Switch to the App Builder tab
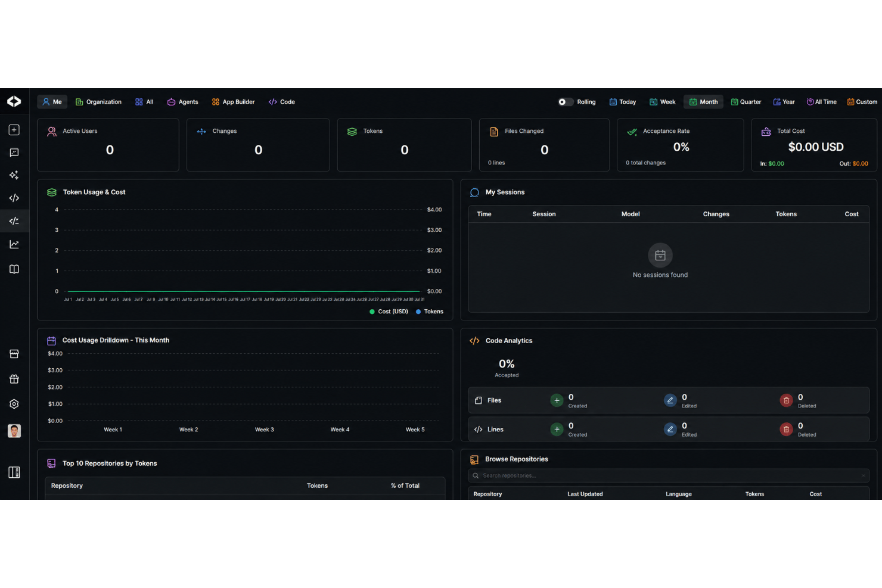This screenshot has width=882, height=588. coord(233,102)
